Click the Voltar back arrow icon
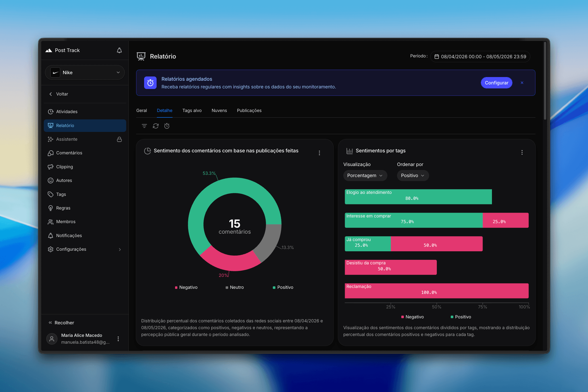 coord(51,94)
